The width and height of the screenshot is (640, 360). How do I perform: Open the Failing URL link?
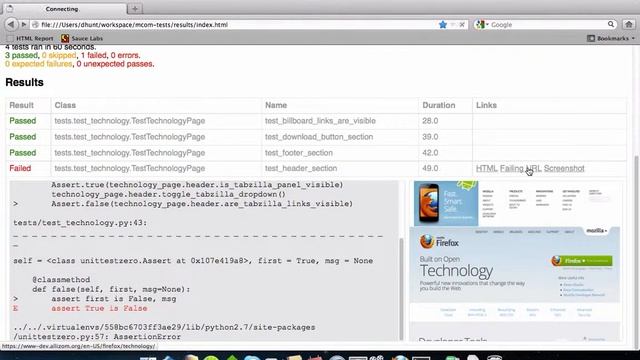pos(520,169)
